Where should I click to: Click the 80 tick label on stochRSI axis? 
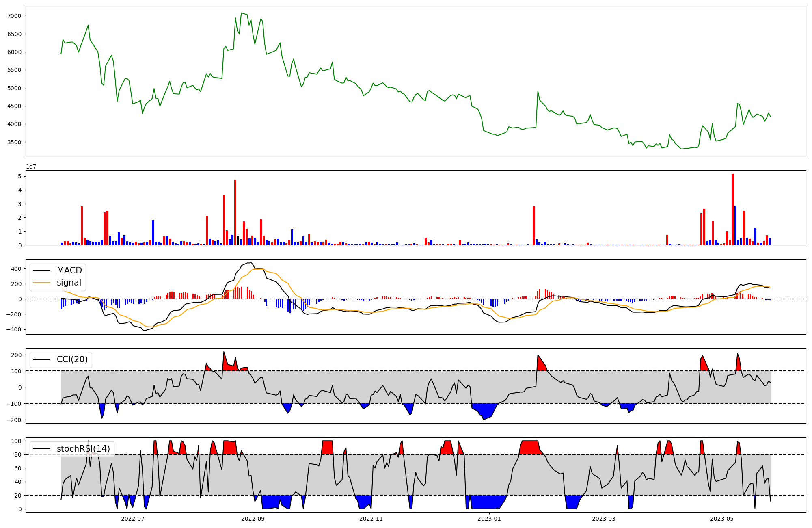(x=18, y=455)
